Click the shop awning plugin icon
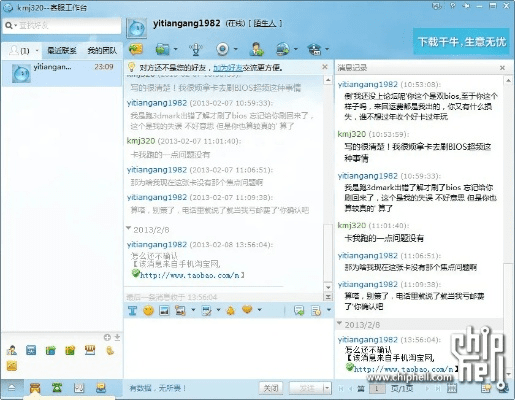Viewport: 515px width, 400px height. point(90,350)
